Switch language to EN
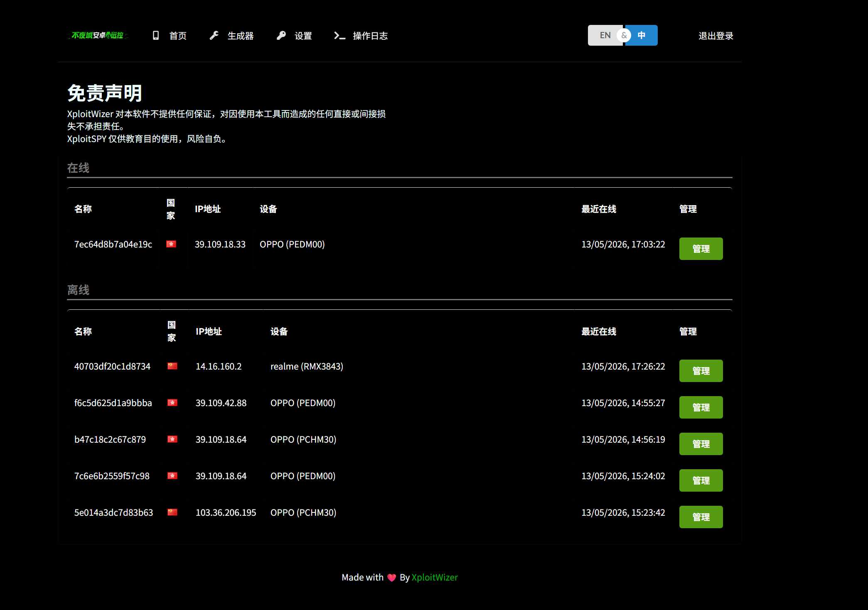 605,35
